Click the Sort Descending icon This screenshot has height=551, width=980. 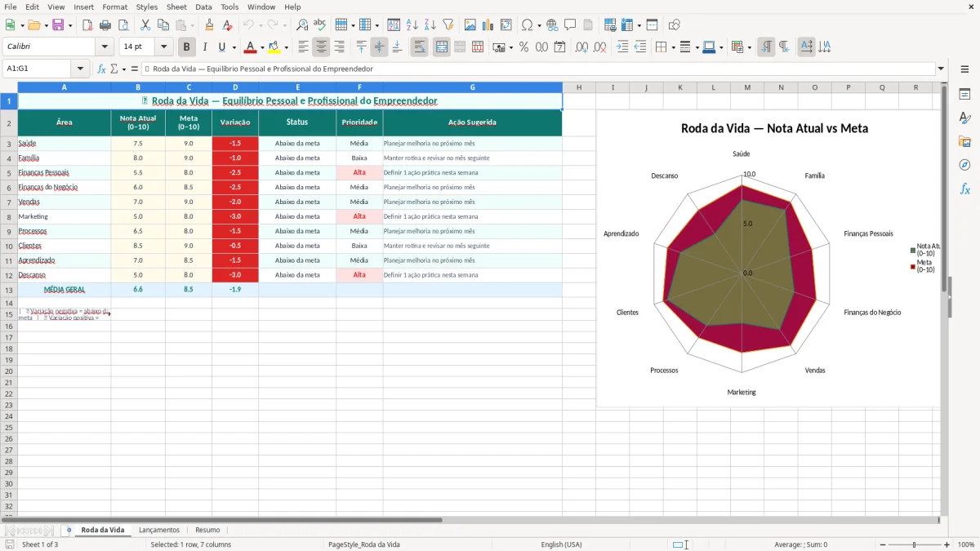pos(430,25)
